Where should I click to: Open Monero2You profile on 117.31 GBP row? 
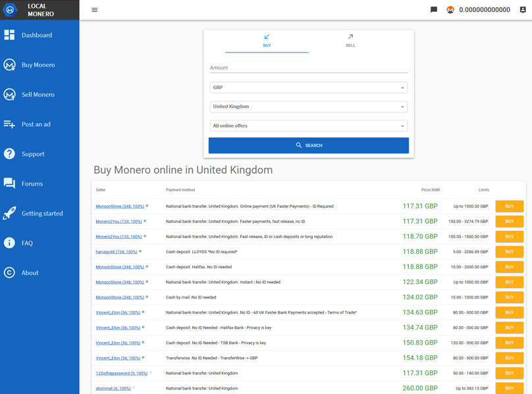click(119, 222)
